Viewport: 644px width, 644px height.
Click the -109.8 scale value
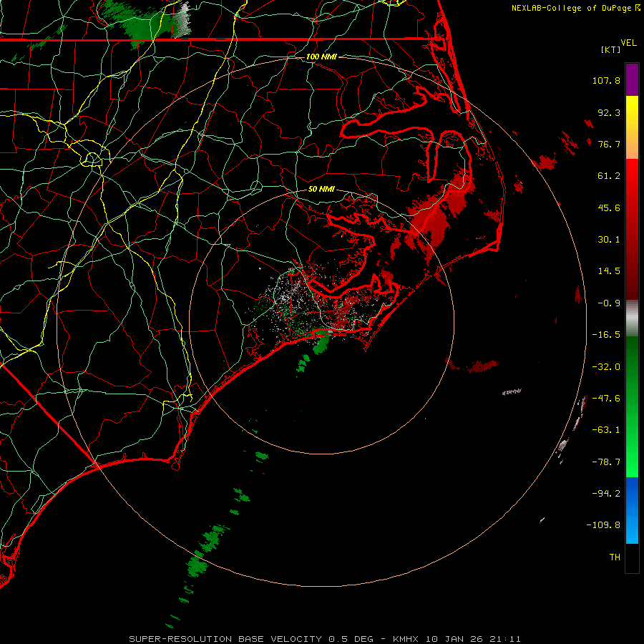(603, 525)
